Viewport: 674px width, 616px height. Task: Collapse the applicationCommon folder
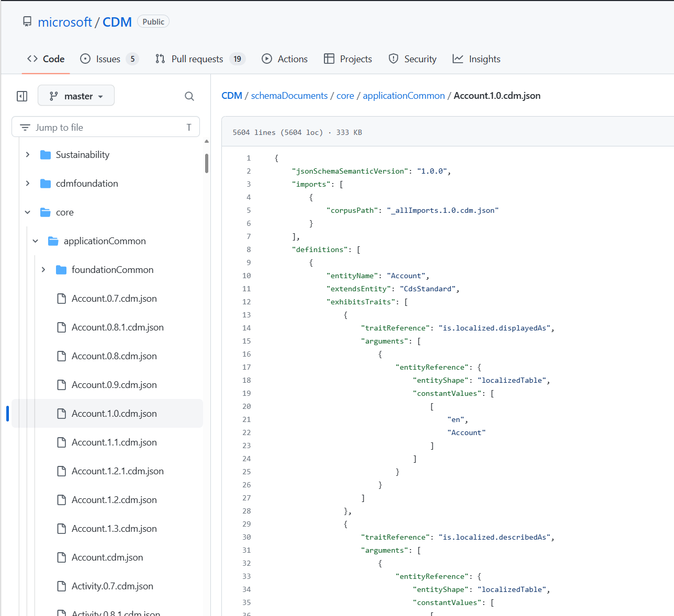(35, 241)
